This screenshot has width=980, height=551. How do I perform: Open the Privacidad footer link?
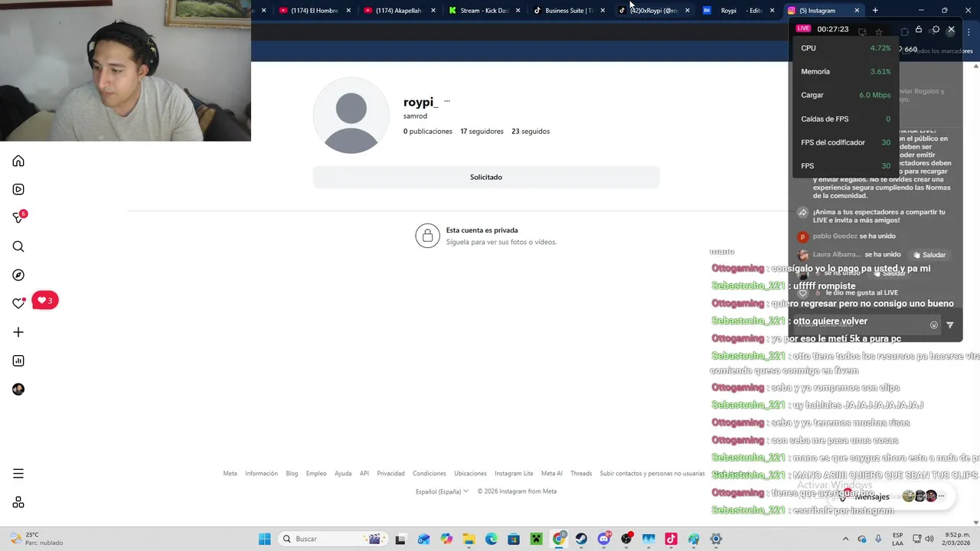(390, 474)
